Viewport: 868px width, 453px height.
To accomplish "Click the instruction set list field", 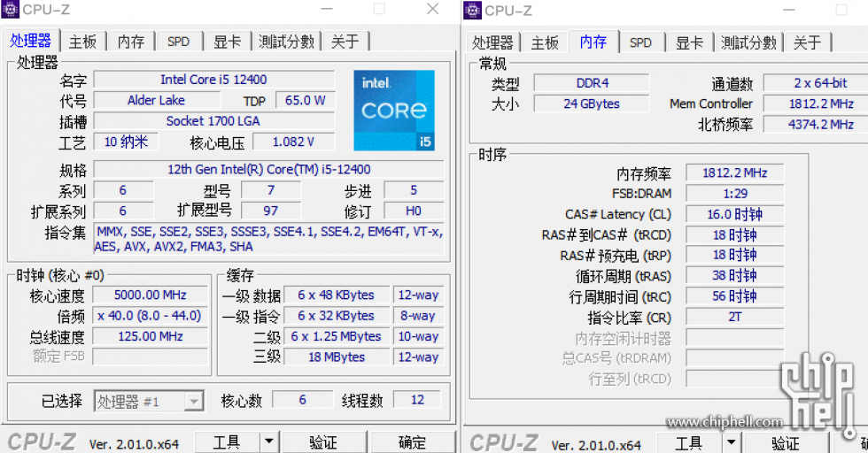I will click(269, 239).
